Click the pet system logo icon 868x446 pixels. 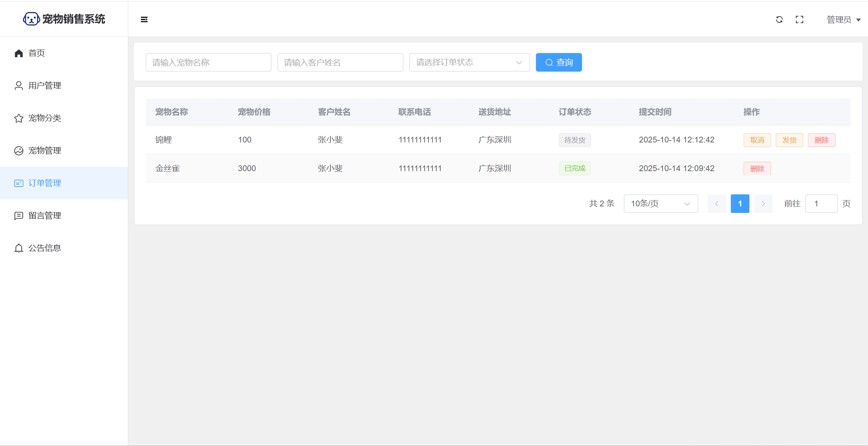(x=31, y=19)
